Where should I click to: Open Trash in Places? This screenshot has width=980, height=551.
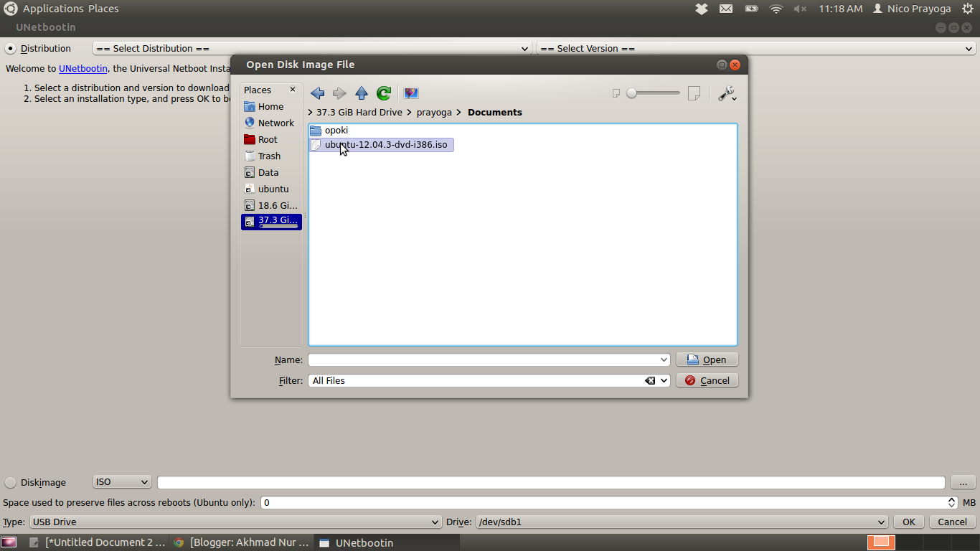click(x=271, y=156)
